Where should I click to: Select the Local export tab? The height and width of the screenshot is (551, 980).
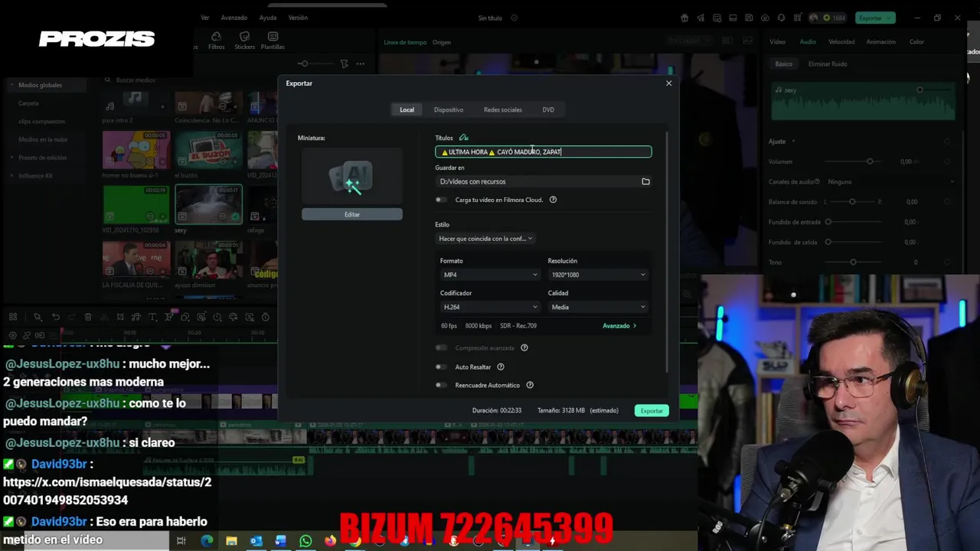(407, 109)
